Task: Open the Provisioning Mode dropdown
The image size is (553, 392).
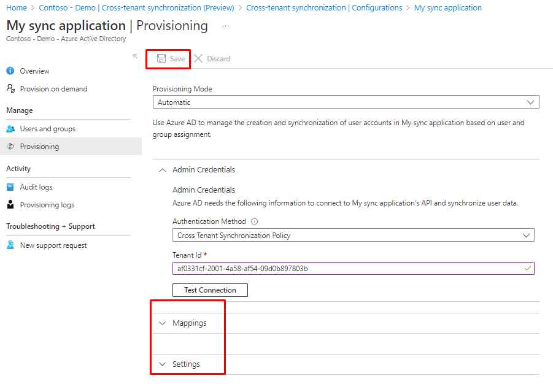Action: [x=346, y=102]
